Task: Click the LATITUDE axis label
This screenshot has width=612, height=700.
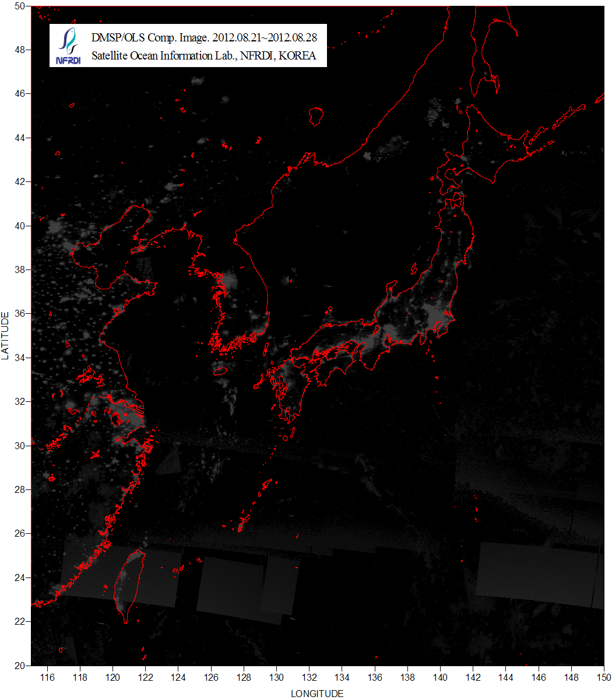Action: 5,335
